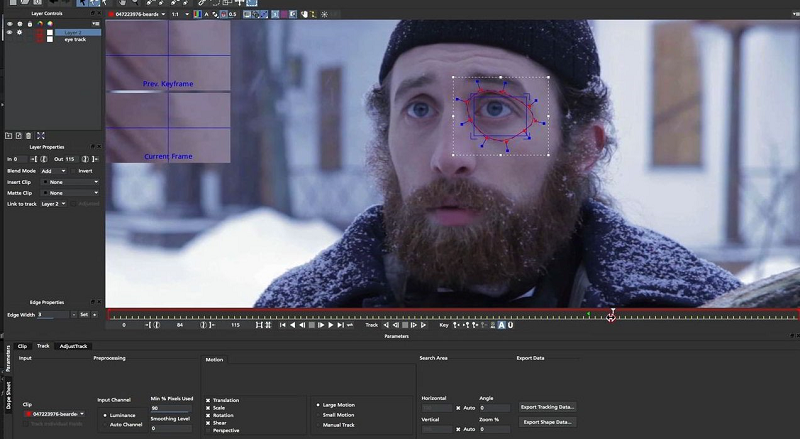Click Export Shape Data button
800x439 pixels.
point(548,422)
